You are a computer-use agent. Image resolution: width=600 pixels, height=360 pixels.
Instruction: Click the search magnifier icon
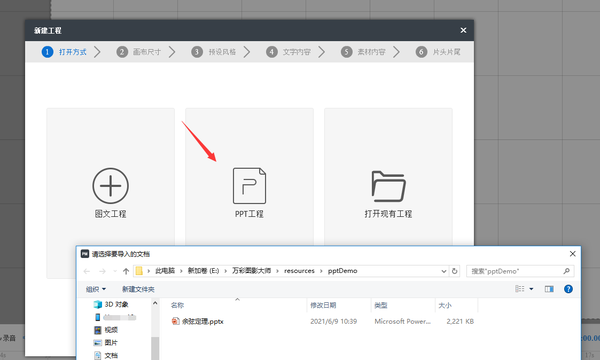point(567,271)
